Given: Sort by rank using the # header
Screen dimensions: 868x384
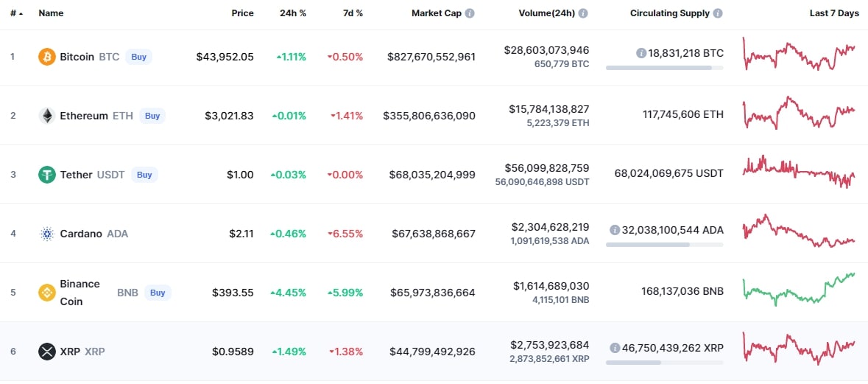Looking at the screenshot, I should (17, 13).
